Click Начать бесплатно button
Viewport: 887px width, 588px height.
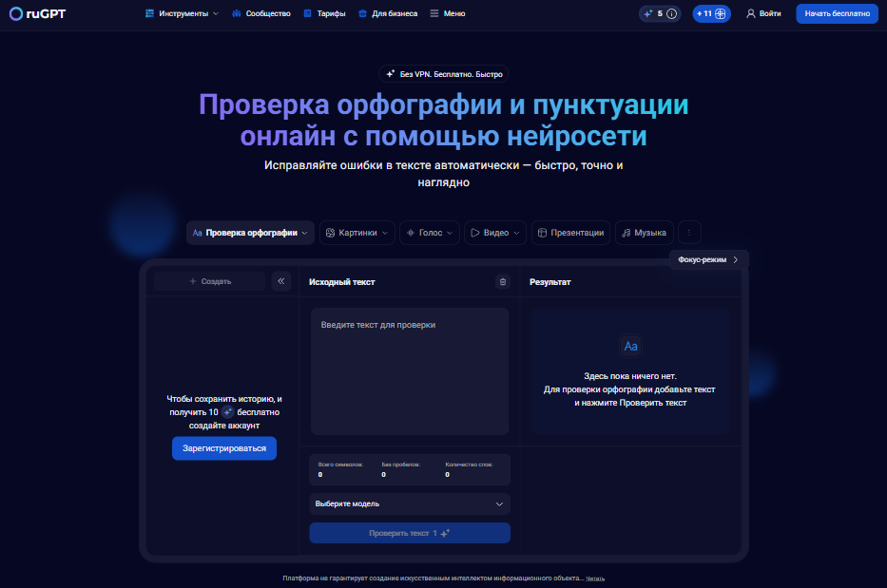pyautogui.click(x=837, y=13)
